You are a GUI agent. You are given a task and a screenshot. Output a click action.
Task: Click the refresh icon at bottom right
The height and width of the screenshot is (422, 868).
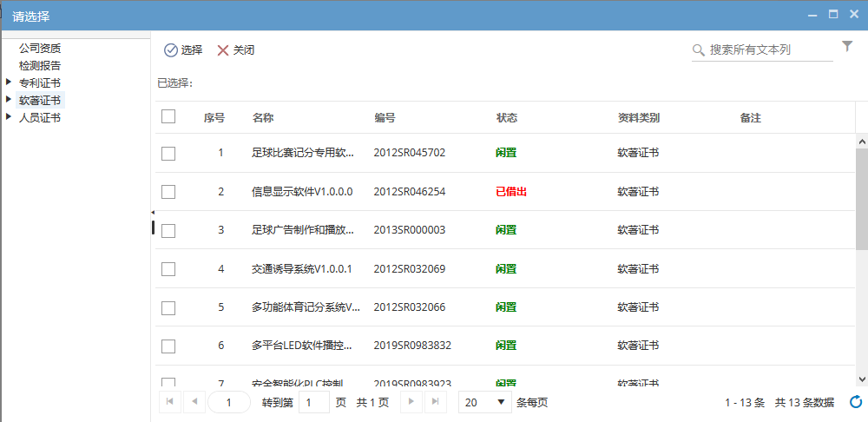coord(855,402)
